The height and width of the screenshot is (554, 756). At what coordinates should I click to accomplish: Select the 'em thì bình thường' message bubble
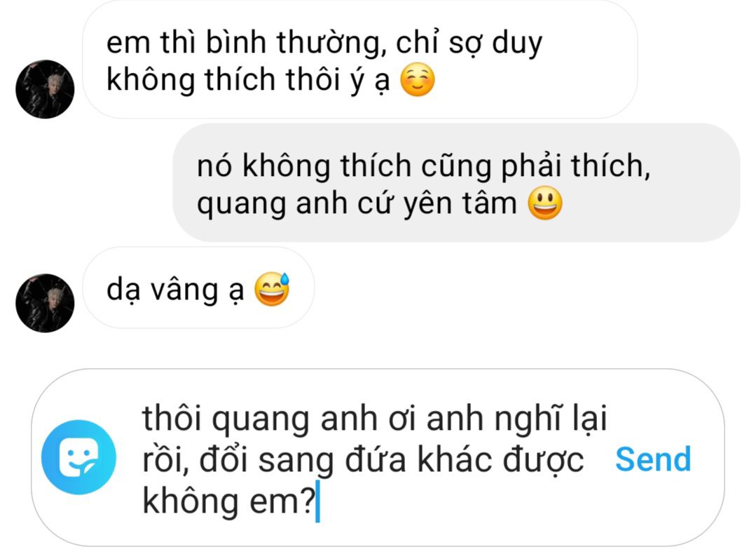(x=359, y=60)
